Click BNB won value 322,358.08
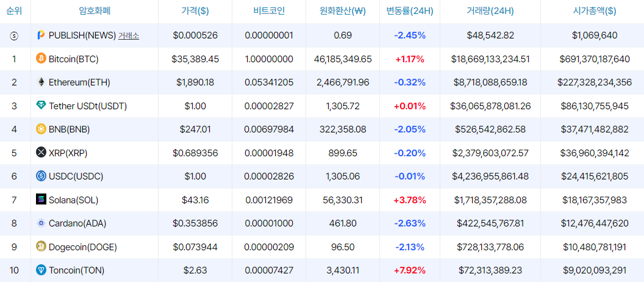 coord(343,129)
